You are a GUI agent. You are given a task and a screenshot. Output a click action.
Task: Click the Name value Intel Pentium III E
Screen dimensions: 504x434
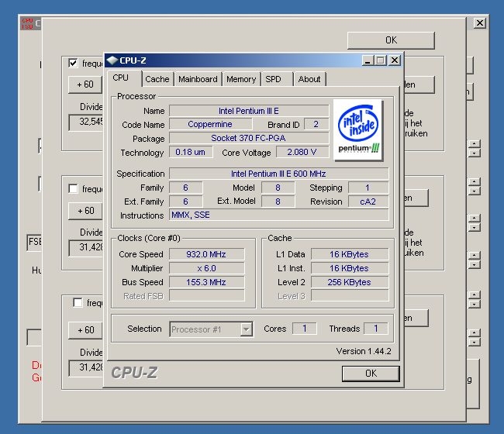[249, 111]
